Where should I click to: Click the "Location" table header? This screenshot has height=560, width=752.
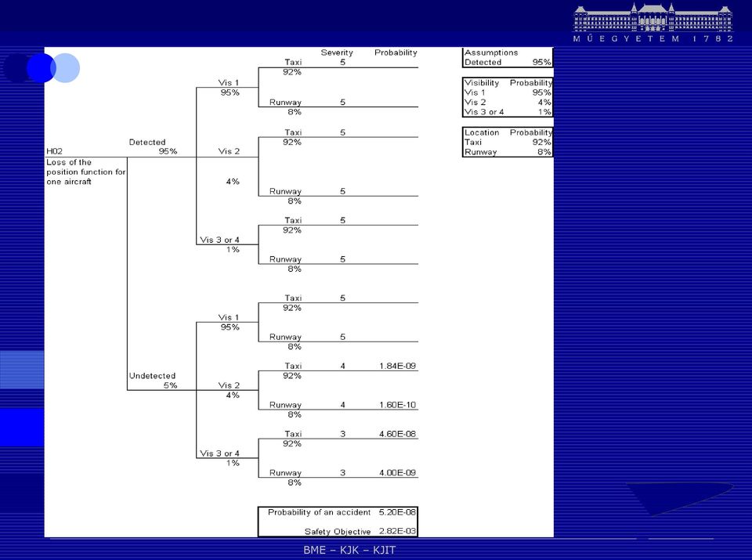tap(482, 132)
